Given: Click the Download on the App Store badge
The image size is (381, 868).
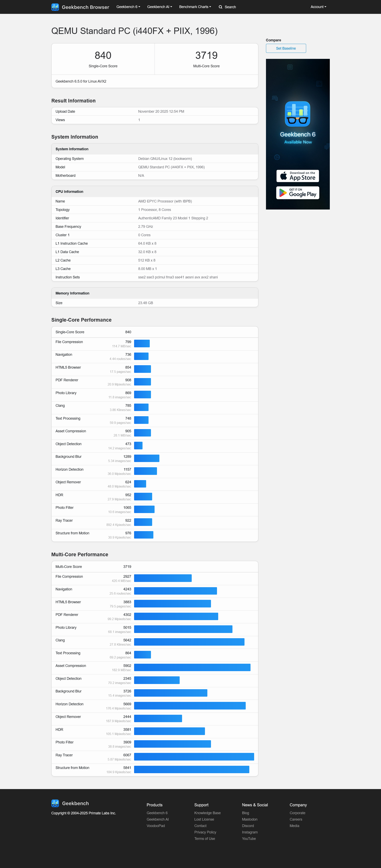Looking at the screenshot, I should click(x=297, y=176).
